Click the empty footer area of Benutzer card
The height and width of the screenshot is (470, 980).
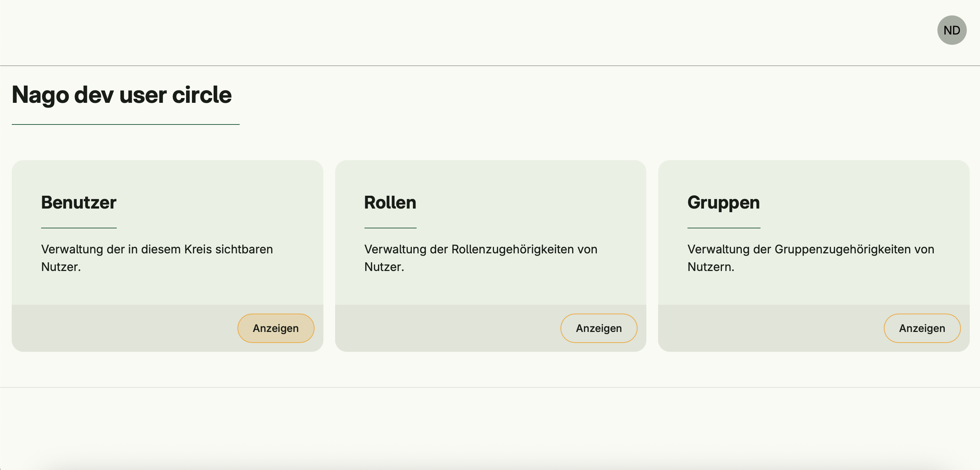pos(122,328)
